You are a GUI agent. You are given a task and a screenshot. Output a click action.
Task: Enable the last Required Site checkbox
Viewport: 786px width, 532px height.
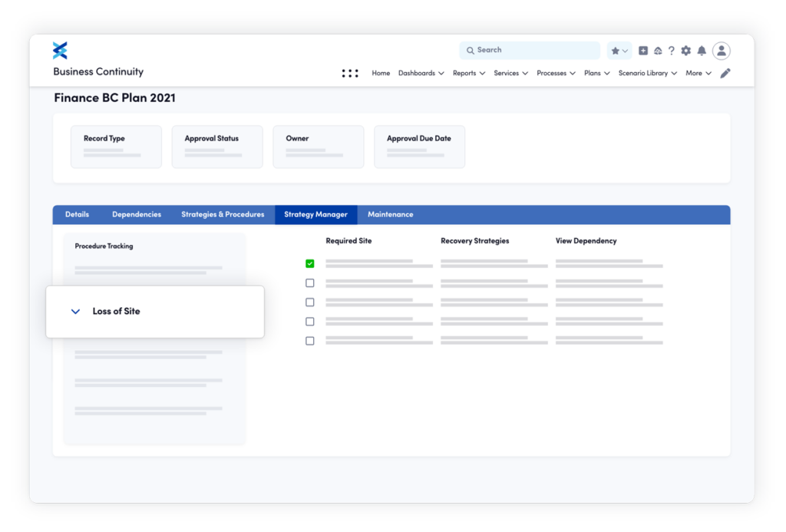click(x=309, y=340)
